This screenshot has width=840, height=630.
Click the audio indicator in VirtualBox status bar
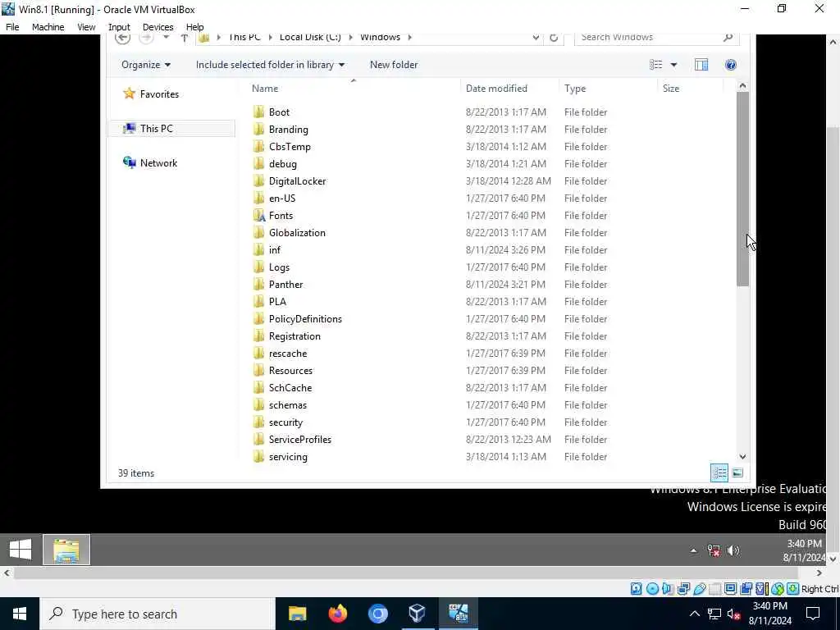click(668, 589)
